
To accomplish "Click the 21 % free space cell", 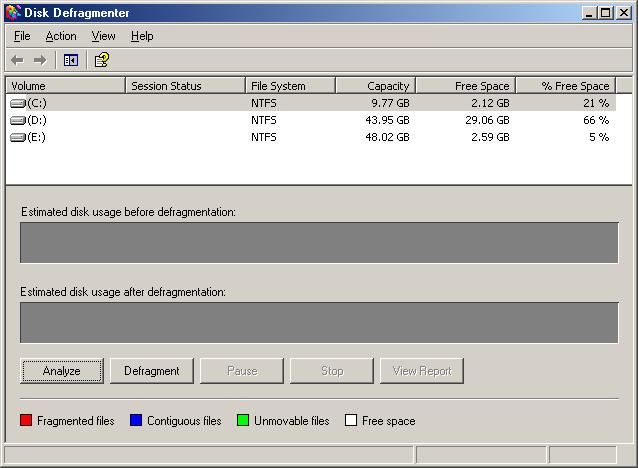I will (596, 103).
